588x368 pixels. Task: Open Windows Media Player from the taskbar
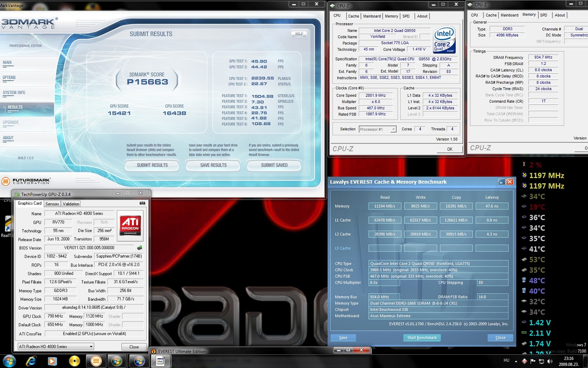tap(52, 361)
